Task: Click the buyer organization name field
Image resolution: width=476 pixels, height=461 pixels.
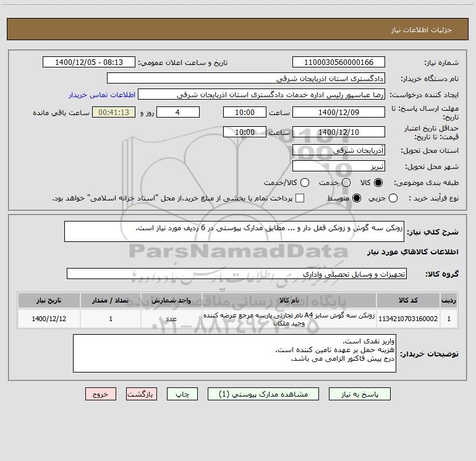Action: pyautogui.click(x=246, y=79)
